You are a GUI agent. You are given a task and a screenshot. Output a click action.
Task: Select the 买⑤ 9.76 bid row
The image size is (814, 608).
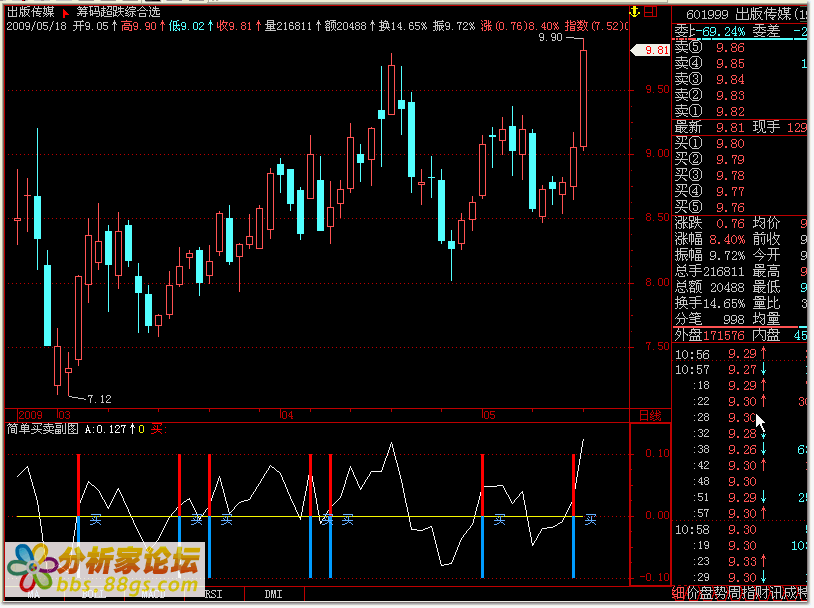click(x=740, y=208)
